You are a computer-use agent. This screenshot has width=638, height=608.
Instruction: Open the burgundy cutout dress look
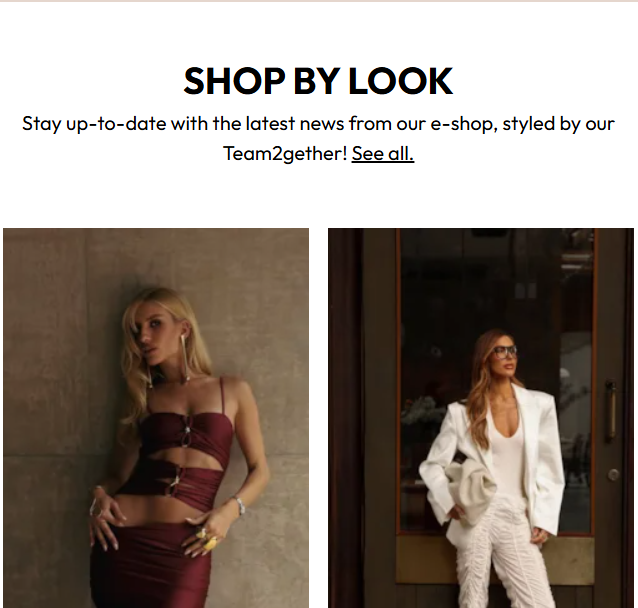pos(156,418)
